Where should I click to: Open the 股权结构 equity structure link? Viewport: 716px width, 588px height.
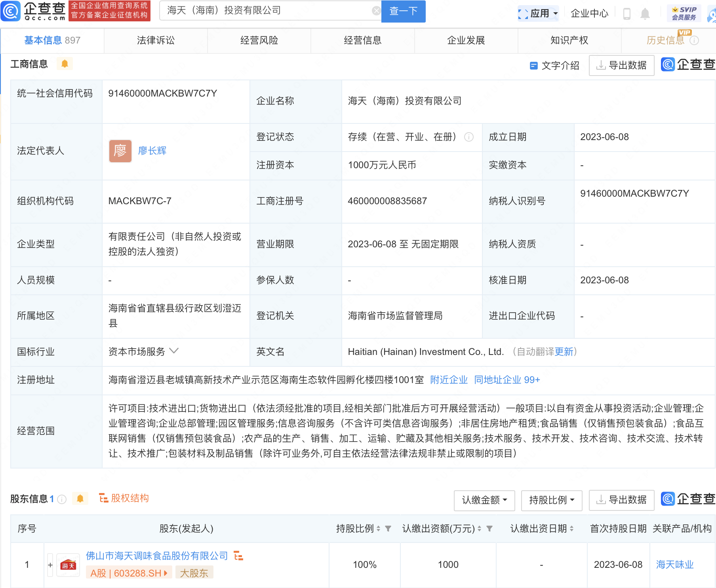124,498
